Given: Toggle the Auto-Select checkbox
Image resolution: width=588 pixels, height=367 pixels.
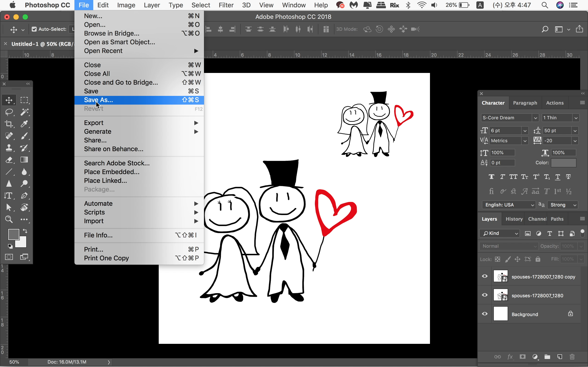Looking at the screenshot, I should tap(34, 29).
